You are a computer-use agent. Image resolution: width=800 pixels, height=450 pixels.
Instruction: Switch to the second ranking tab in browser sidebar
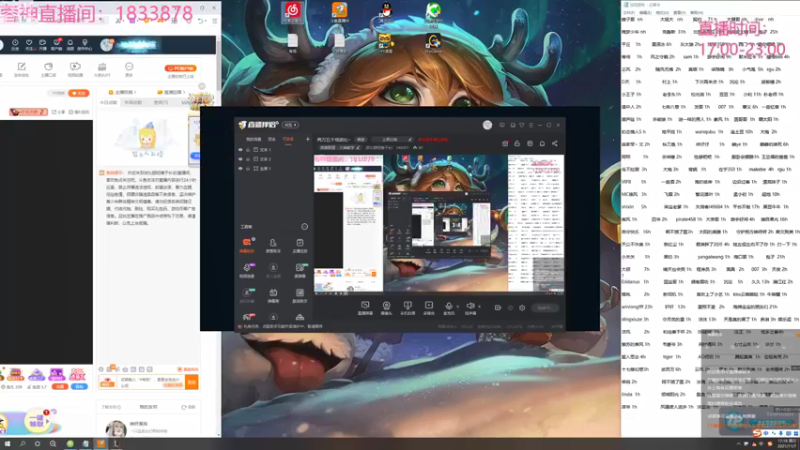click(x=133, y=103)
